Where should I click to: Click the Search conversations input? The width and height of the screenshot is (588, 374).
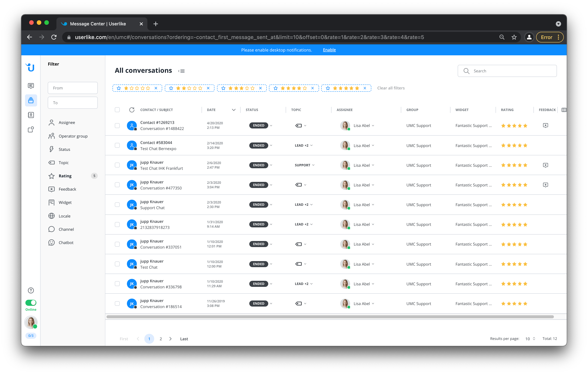(x=507, y=71)
